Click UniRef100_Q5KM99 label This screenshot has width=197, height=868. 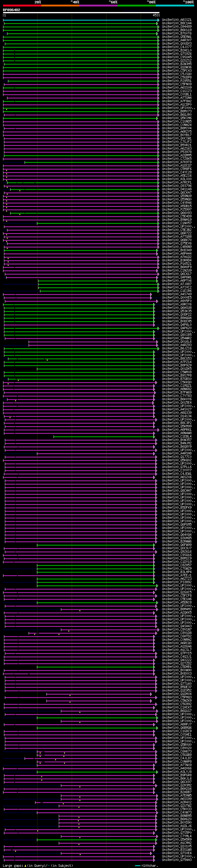click(x=176, y=426)
